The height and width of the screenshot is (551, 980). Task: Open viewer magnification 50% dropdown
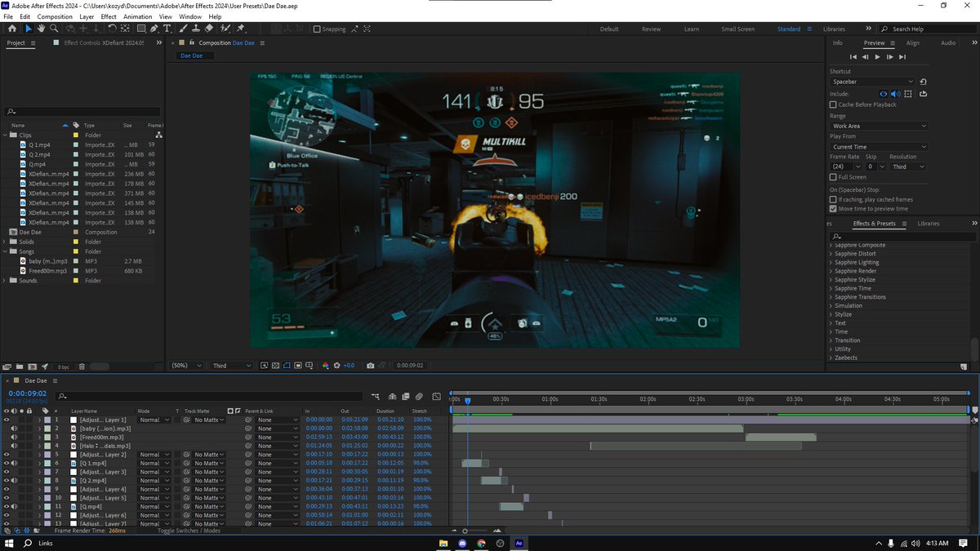tap(187, 366)
